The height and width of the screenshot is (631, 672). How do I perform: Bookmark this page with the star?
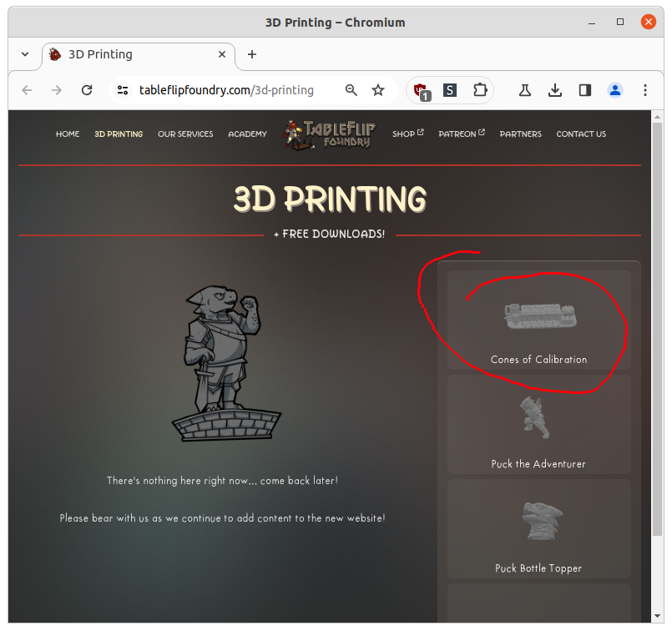[378, 90]
